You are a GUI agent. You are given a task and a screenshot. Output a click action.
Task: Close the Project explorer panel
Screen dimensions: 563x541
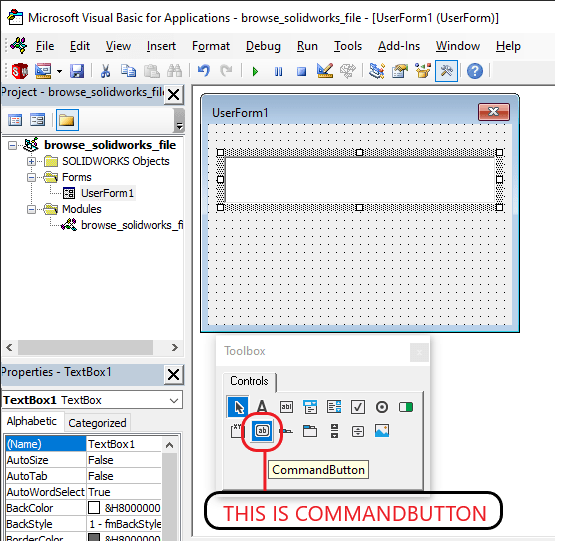pos(173,95)
